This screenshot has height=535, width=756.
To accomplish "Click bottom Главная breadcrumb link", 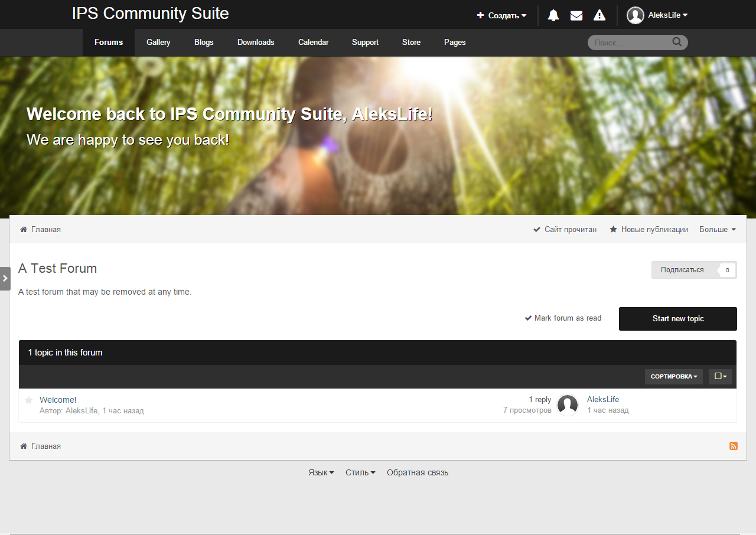I will point(40,446).
